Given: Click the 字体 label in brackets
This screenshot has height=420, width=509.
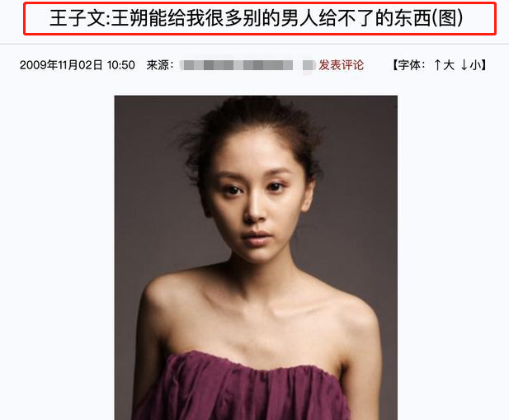Looking at the screenshot, I should pyautogui.click(x=408, y=65).
